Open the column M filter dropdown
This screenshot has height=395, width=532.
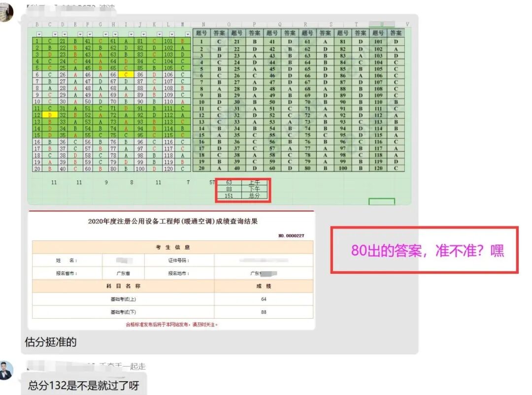pyautogui.click(x=188, y=34)
